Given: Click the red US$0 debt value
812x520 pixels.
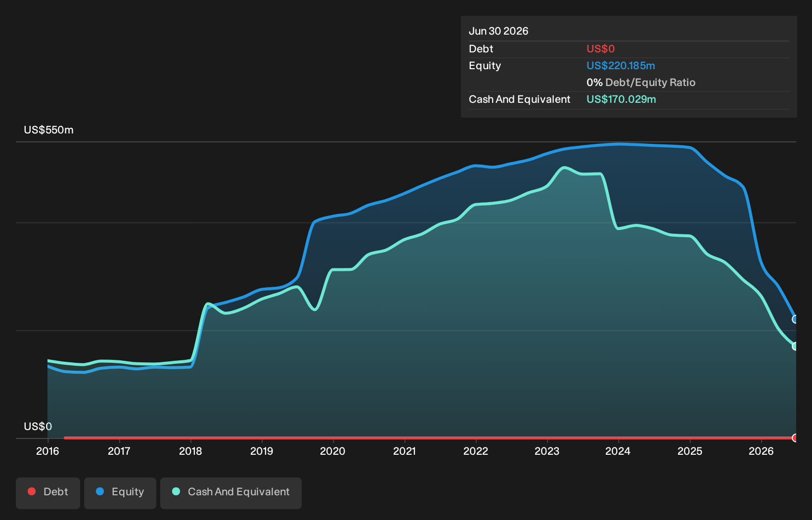Looking at the screenshot, I should click(x=600, y=49).
